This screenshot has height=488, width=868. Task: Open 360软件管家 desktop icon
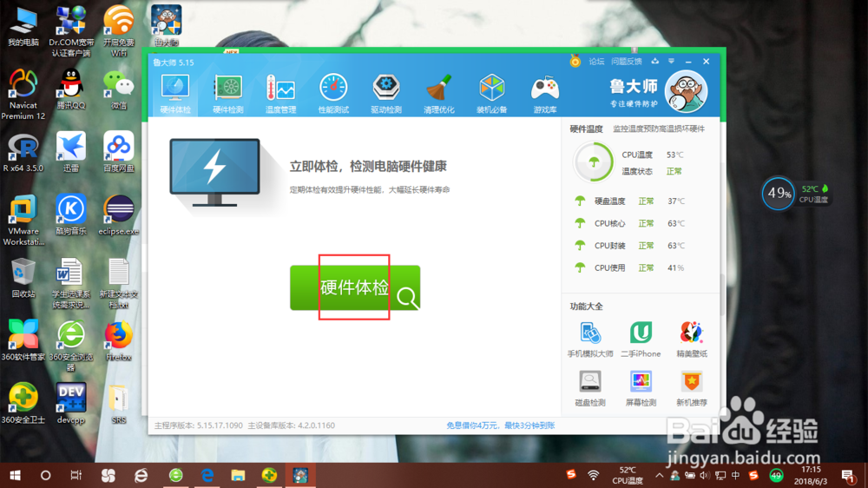pyautogui.click(x=23, y=341)
